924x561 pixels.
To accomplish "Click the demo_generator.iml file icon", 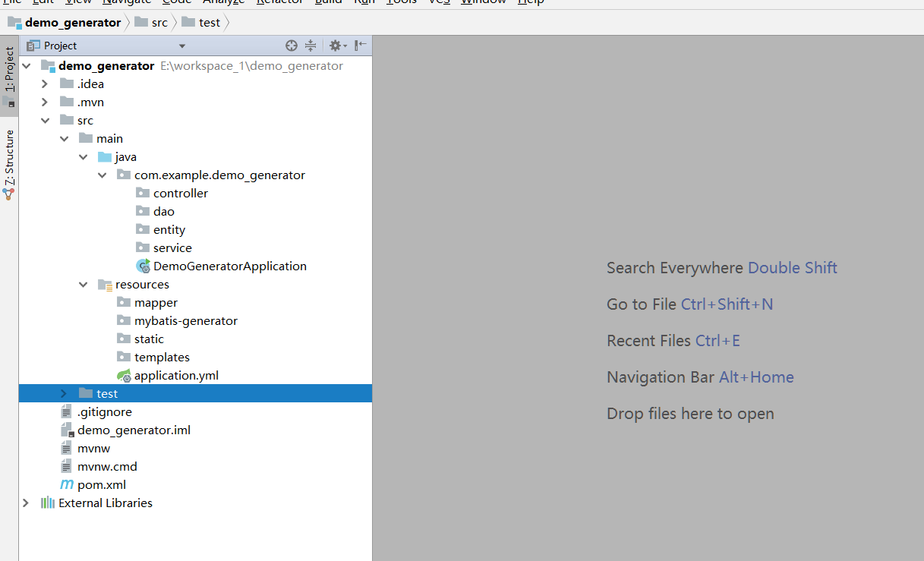I will point(67,430).
